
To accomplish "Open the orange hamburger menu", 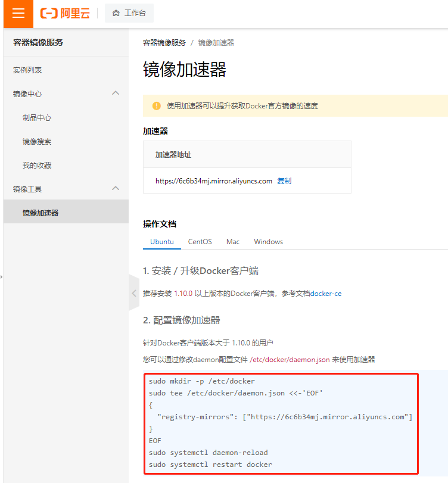I will [18, 14].
